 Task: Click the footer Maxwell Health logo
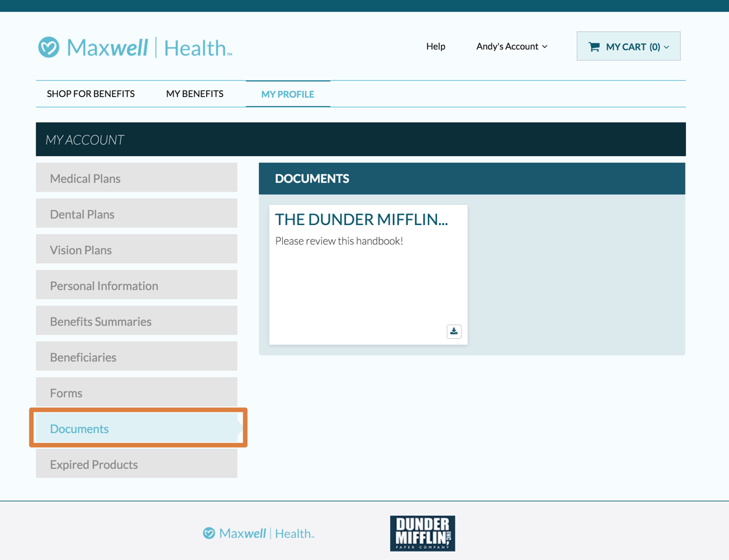point(258,533)
